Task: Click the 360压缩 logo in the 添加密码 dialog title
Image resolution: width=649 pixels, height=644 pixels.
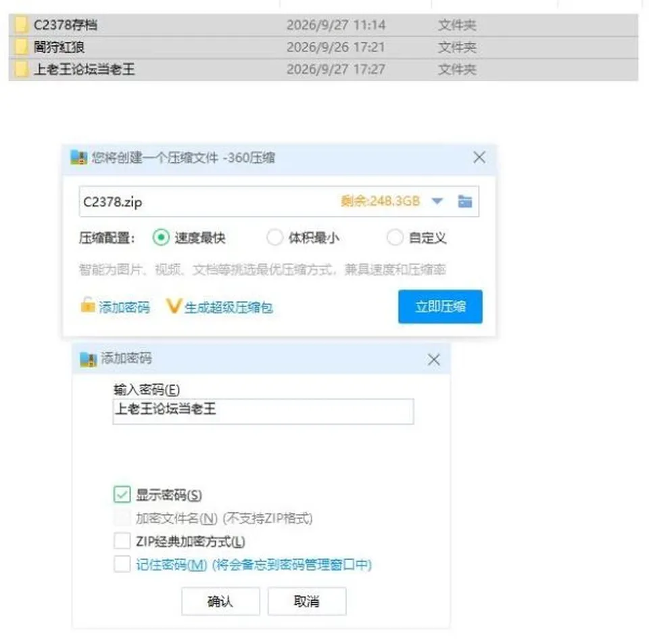Action: click(88, 359)
